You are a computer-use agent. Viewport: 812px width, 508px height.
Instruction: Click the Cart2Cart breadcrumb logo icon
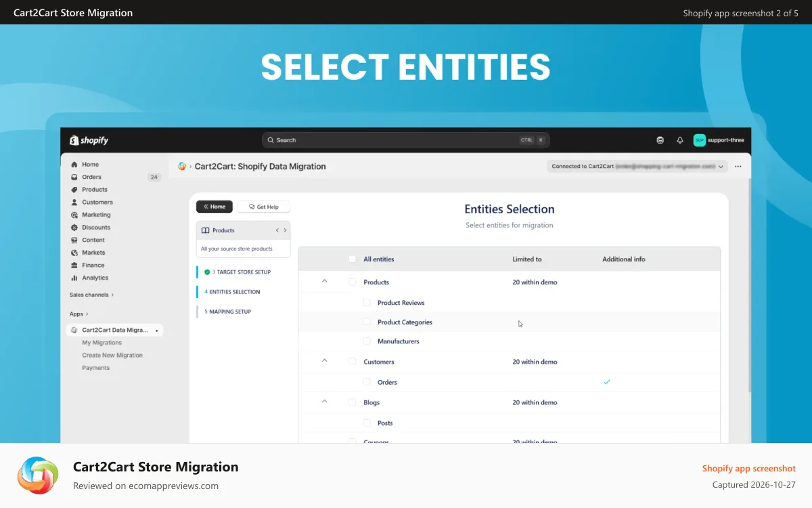[182, 166]
